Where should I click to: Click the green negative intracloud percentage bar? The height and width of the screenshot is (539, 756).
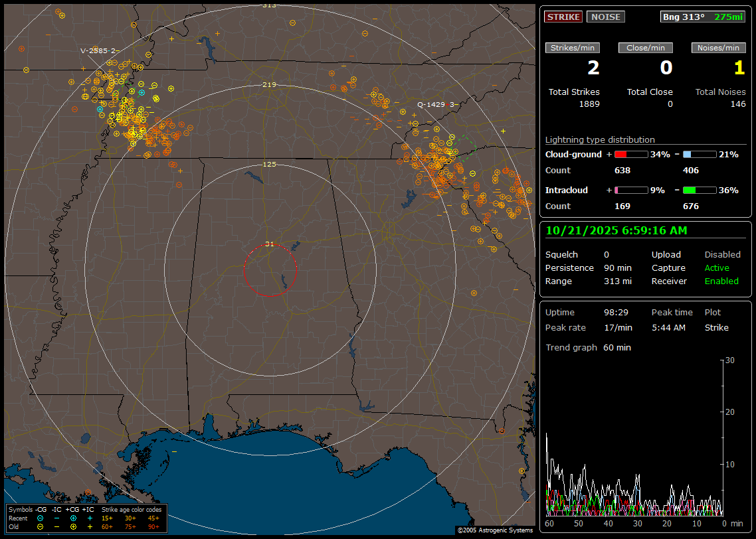[x=699, y=190]
